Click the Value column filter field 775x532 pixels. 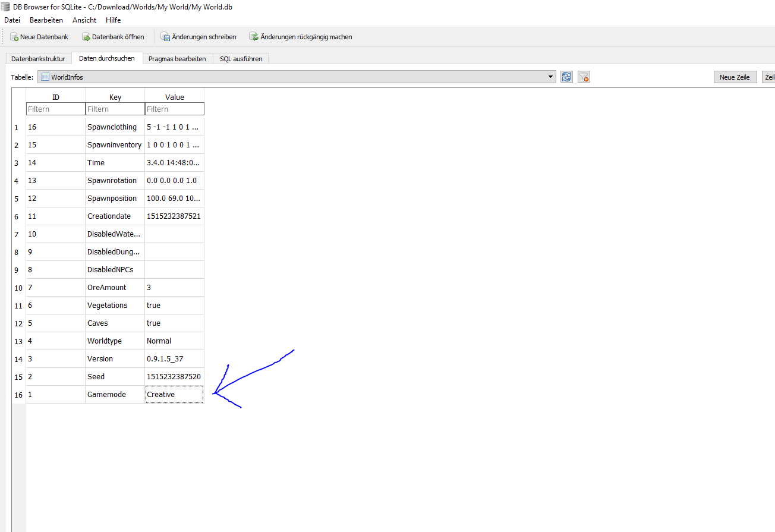click(174, 109)
